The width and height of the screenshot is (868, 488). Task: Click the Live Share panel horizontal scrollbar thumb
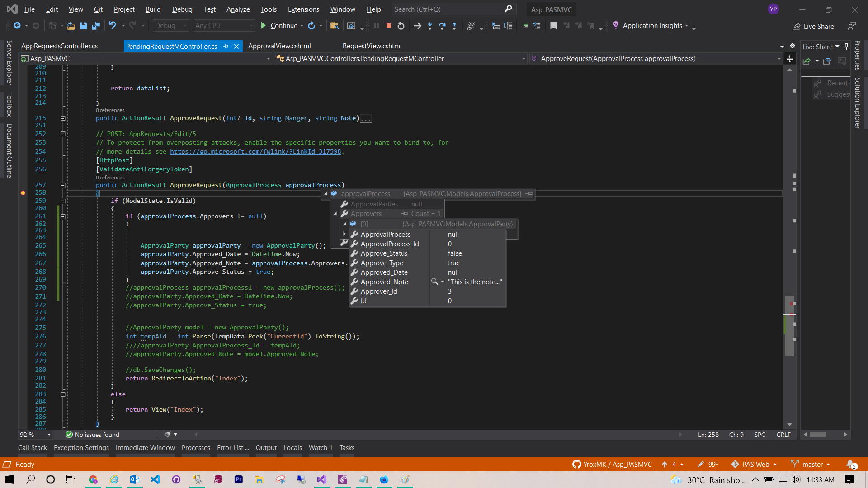pyautogui.click(x=818, y=435)
